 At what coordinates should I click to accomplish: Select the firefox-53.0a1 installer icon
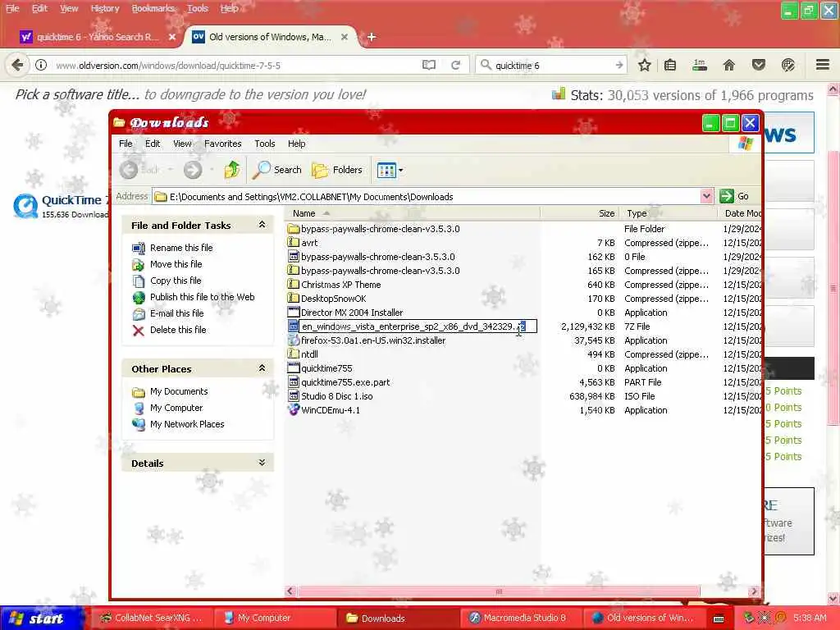[293, 340]
